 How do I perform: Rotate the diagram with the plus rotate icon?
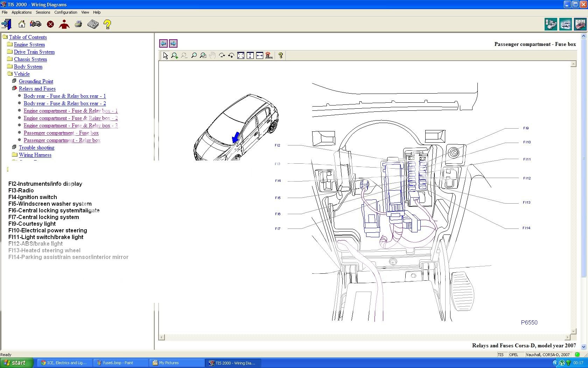pos(231,55)
